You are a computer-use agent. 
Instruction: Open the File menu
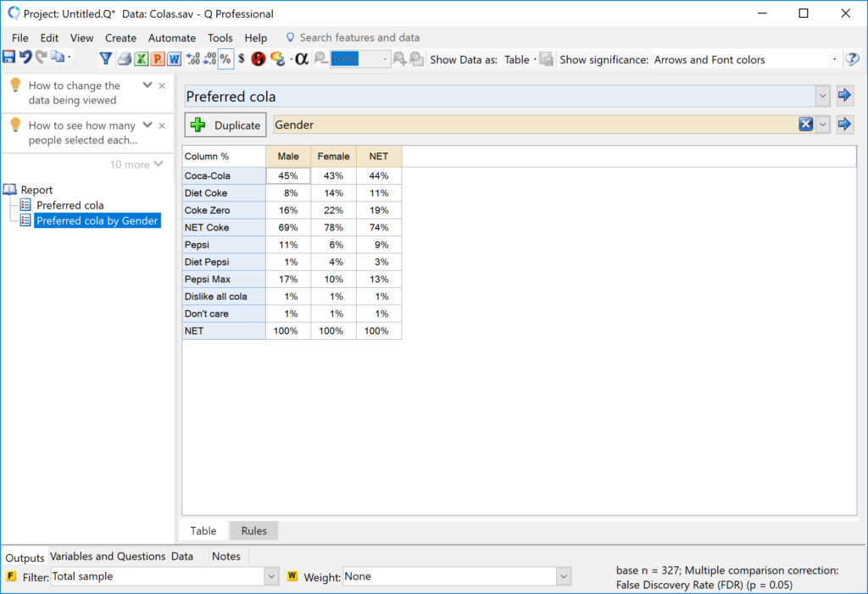tap(20, 37)
